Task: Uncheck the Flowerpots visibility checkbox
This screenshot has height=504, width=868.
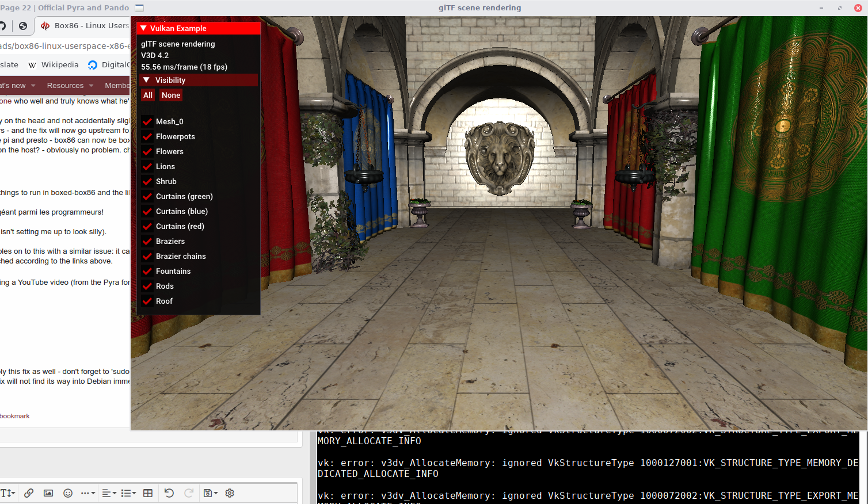Action: pos(147,136)
